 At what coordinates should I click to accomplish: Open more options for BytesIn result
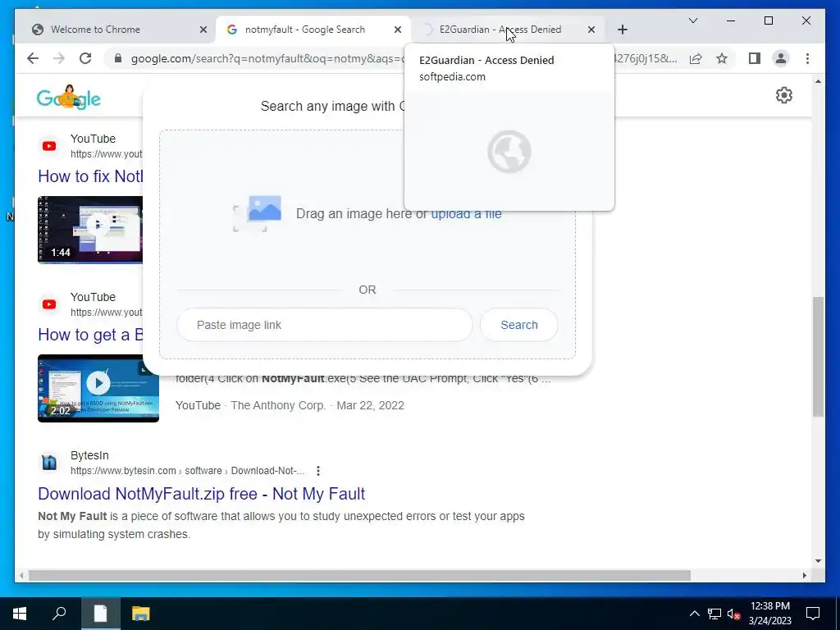318,470
